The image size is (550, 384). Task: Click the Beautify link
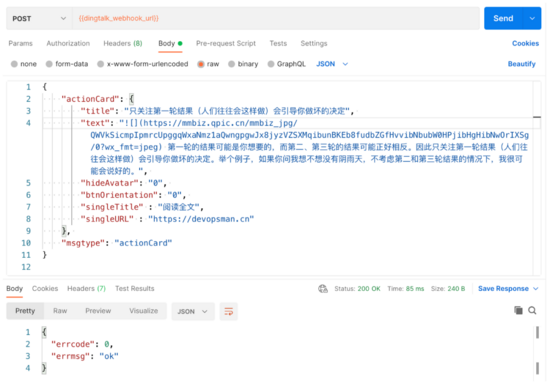point(522,64)
